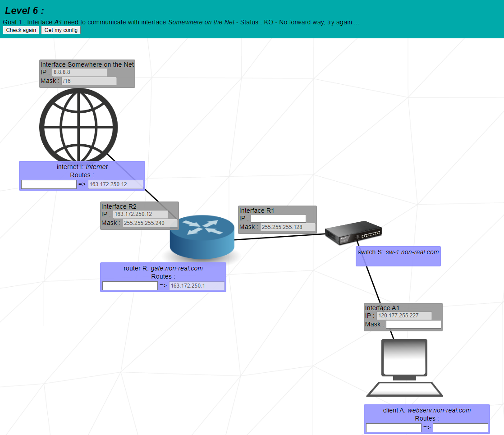Image resolution: width=504 pixels, height=435 pixels.
Task: Focus the Interface A1 Mask input field
Action: pyautogui.click(x=413, y=325)
